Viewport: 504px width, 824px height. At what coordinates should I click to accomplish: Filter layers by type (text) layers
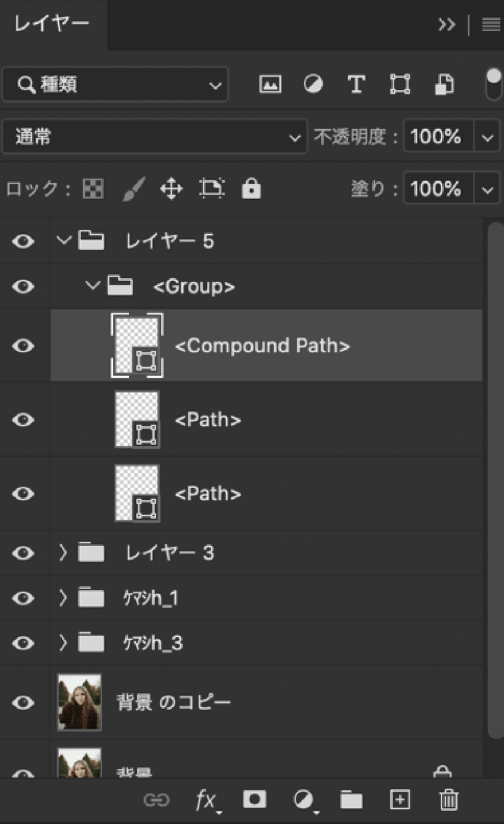356,85
